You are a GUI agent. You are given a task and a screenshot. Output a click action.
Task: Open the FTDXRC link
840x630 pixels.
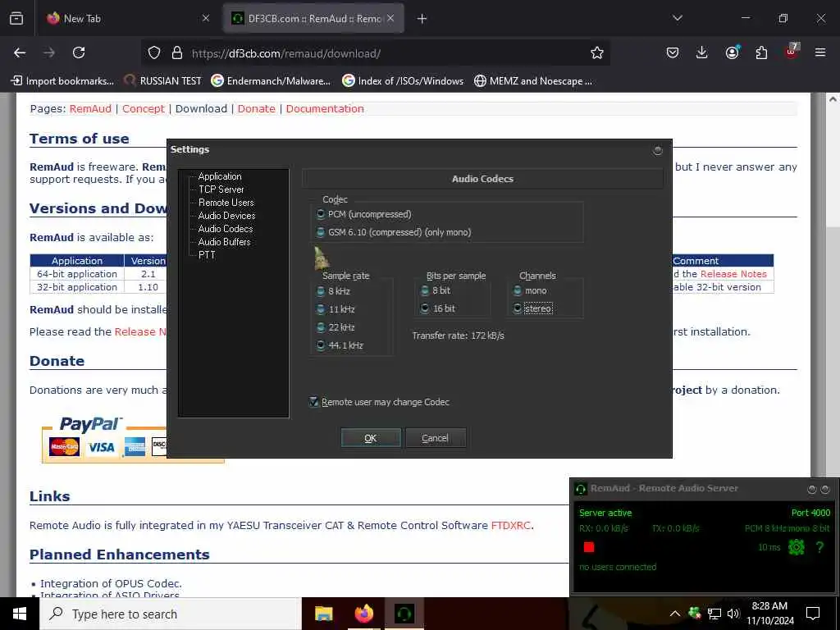click(510, 526)
